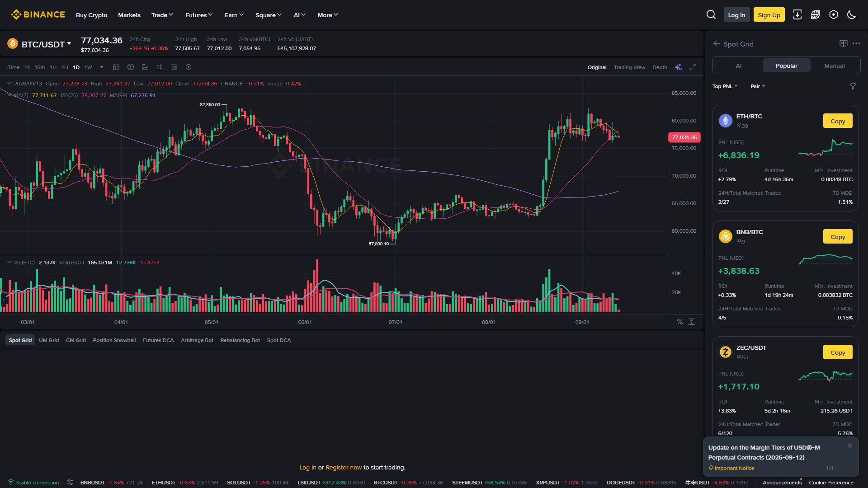This screenshot has width=868, height=488.
Task: Switch to AI strategy mode
Action: [739, 66]
